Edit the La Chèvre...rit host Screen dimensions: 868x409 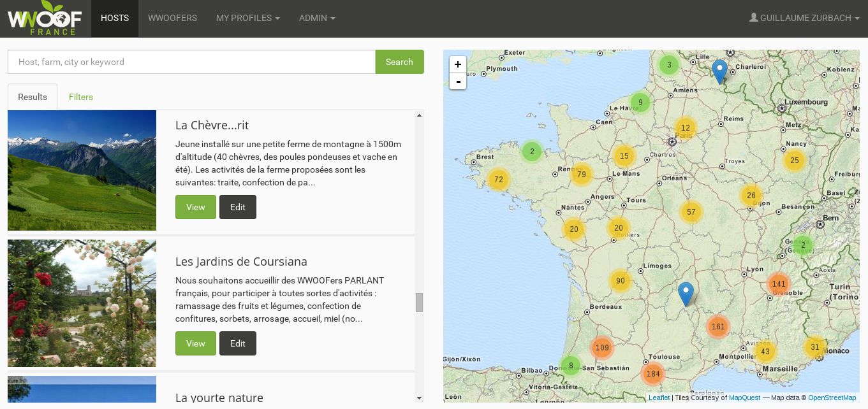point(238,207)
